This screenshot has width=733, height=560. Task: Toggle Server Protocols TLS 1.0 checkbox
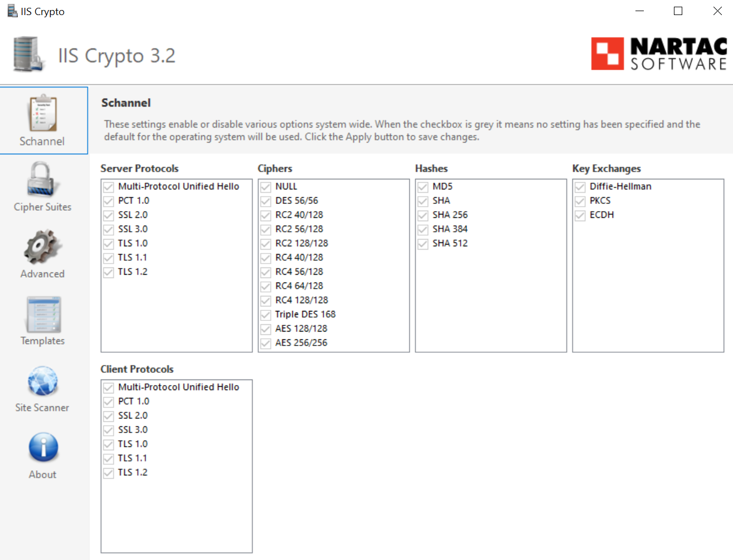[x=109, y=244]
